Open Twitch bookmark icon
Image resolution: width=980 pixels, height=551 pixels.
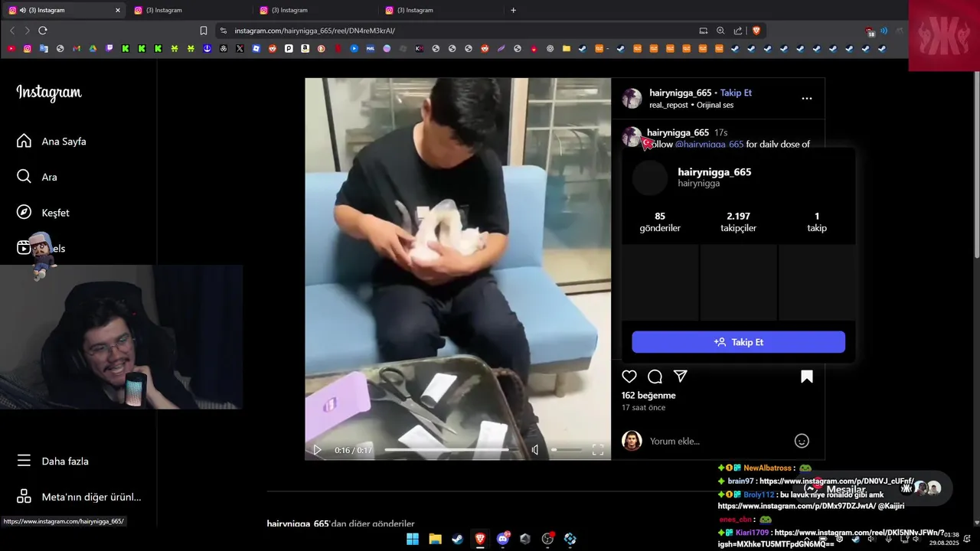[109, 48]
